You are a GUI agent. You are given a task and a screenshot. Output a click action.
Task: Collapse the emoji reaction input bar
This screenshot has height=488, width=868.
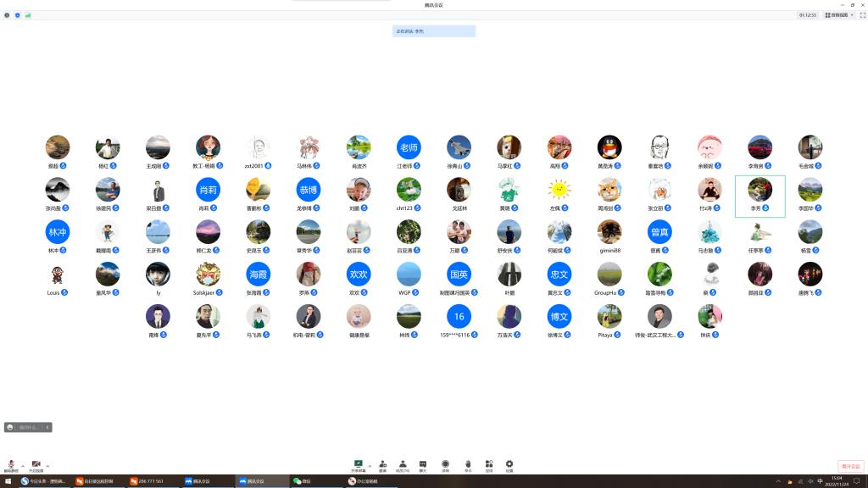tap(47, 427)
